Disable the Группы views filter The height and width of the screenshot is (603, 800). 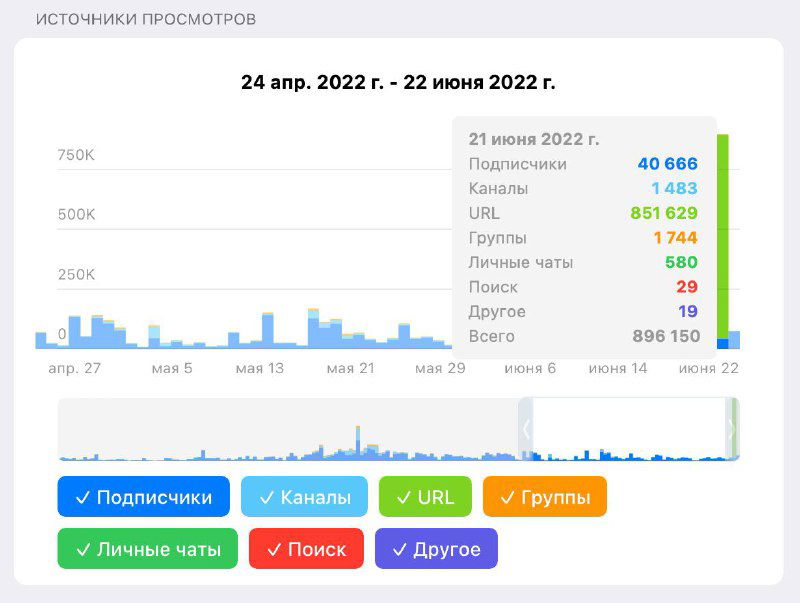point(545,497)
